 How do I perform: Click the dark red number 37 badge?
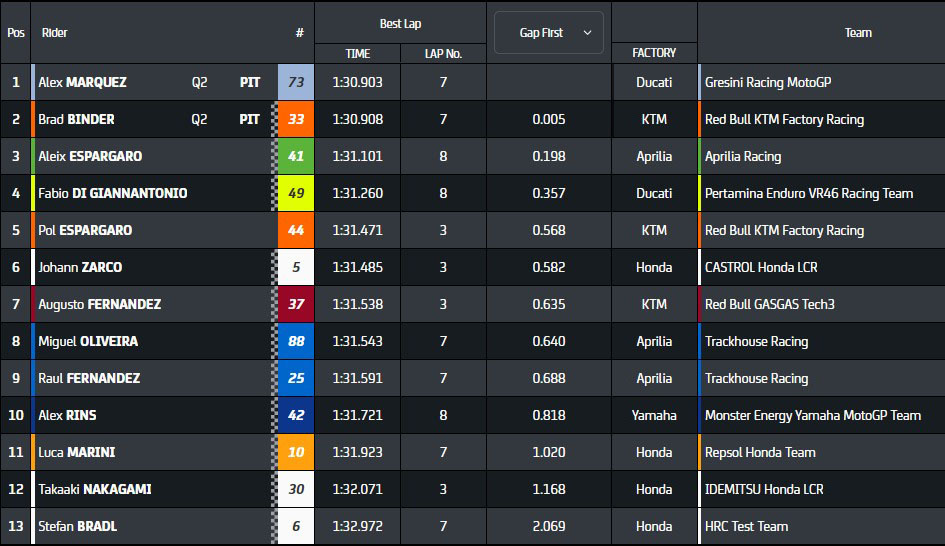tap(295, 304)
